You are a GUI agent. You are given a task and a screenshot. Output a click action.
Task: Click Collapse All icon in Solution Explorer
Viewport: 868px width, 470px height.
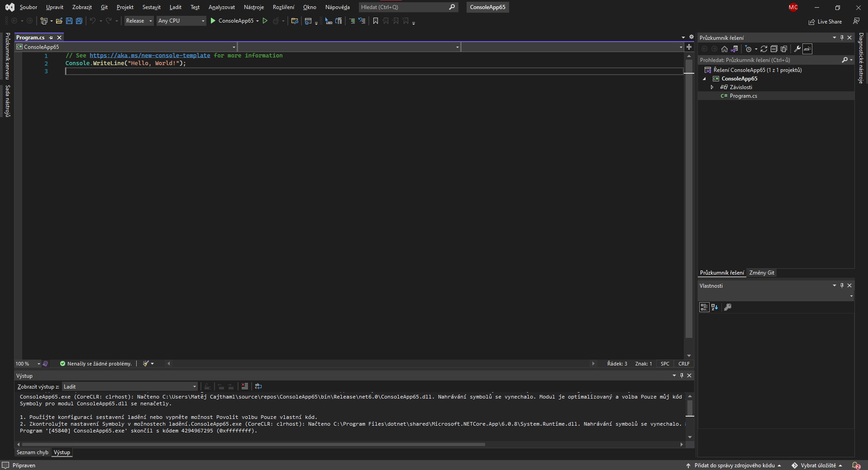(x=774, y=49)
